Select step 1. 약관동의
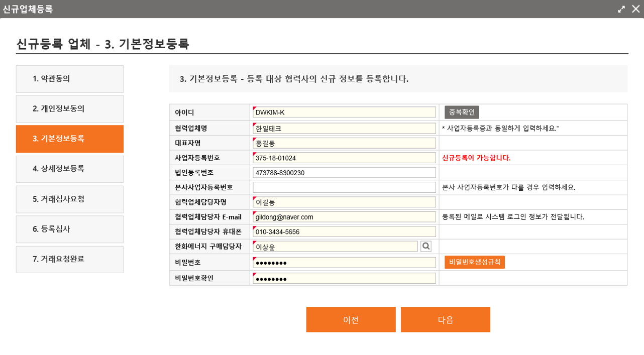Viewport: 644px width, 355px height. 69,79
